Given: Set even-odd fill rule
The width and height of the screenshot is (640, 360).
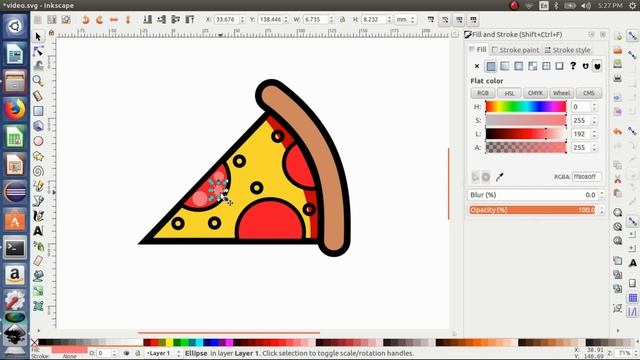Looking at the screenshot, I should point(586,66).
